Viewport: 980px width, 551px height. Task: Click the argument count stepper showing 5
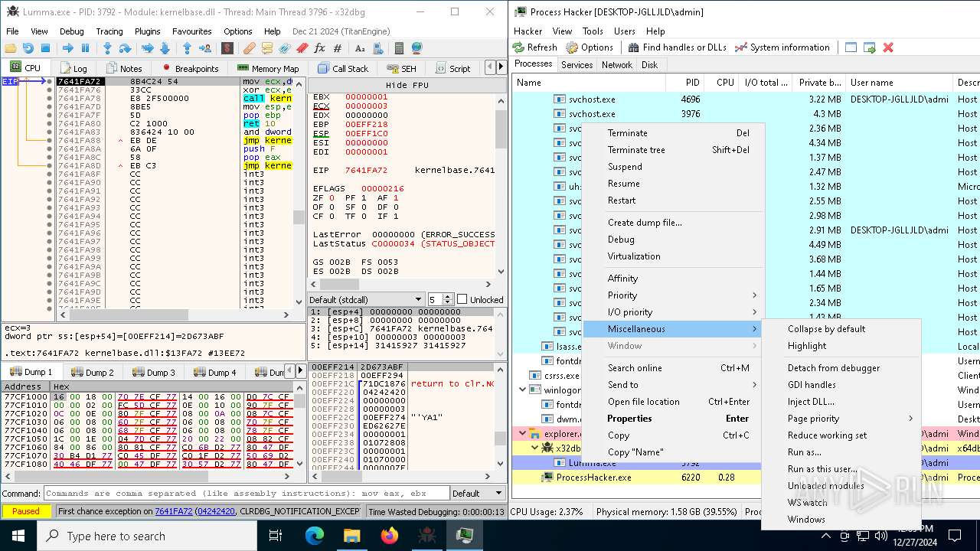(x=440, y=299)
